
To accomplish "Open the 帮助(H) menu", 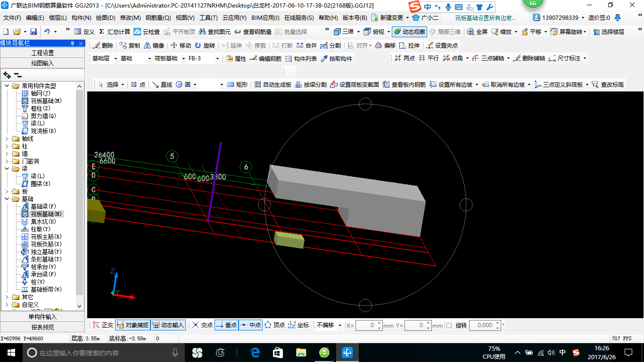I will [x=328, y=18].
